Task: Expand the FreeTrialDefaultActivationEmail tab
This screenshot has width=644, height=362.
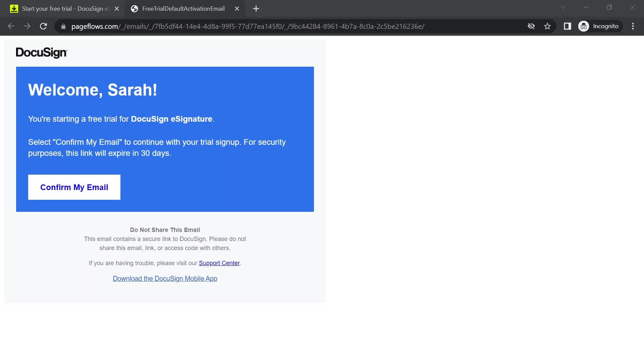Action: point(184,8)
